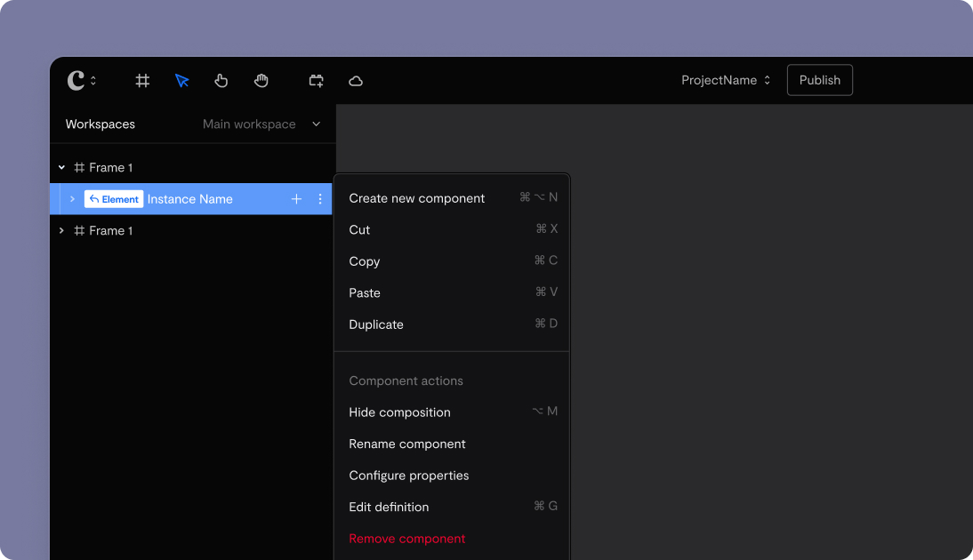Select the Frame tool in the toolbar
This screenshot has width=973, height=560.
(x=142, y=81)
